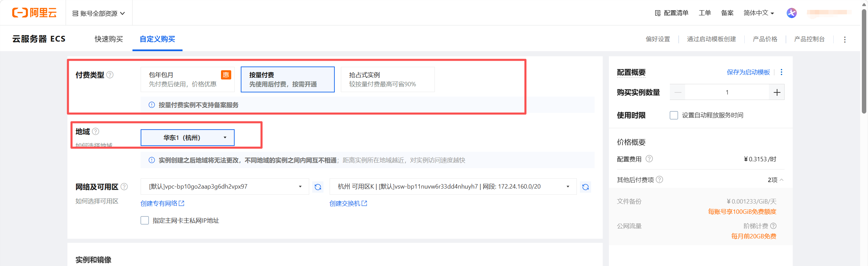Click the info icon in the region notice
The image size is (868, 266).
152,160
